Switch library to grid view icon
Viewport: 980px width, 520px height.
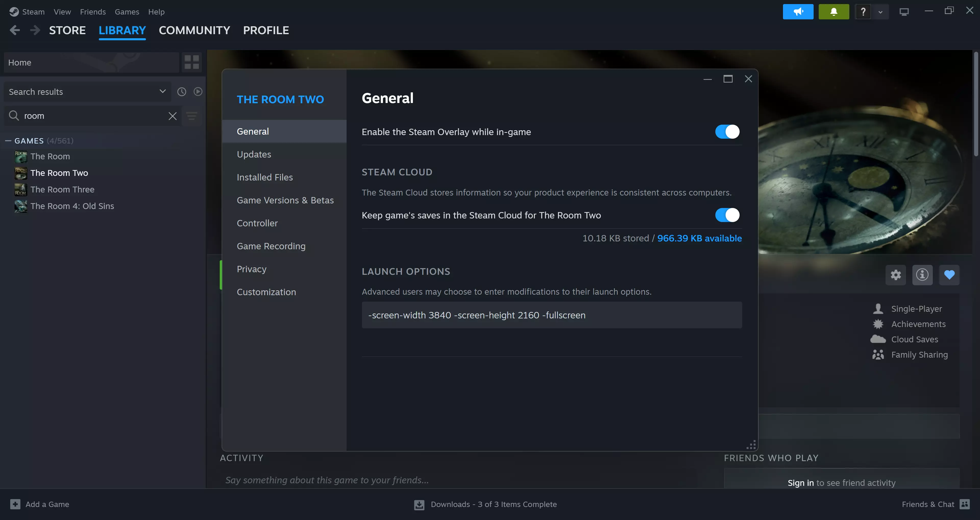[192, 62]
